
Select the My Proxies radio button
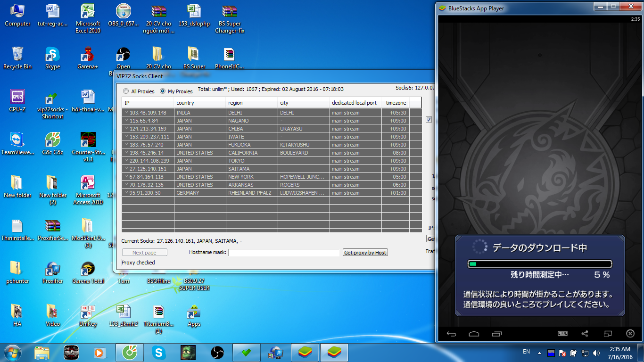(163, 91)
